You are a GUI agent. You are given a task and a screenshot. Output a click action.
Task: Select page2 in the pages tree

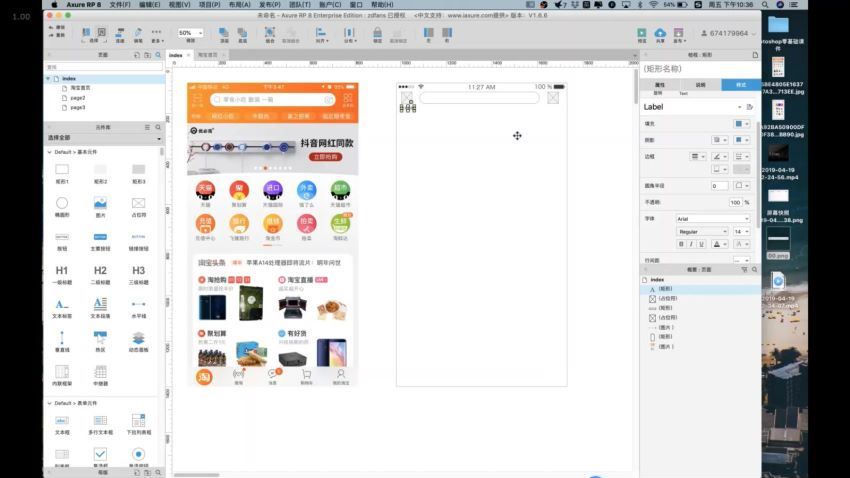tap(78, 98)
